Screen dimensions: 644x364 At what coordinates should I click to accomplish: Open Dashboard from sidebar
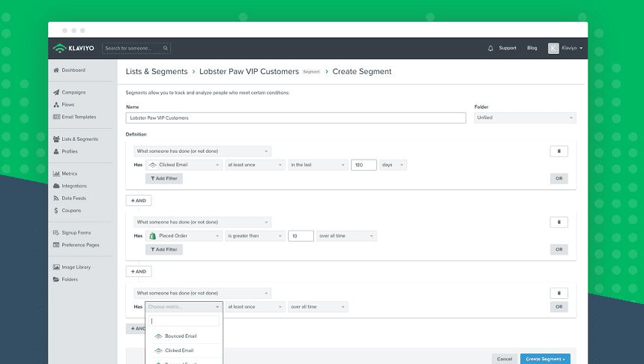(73, 70)
